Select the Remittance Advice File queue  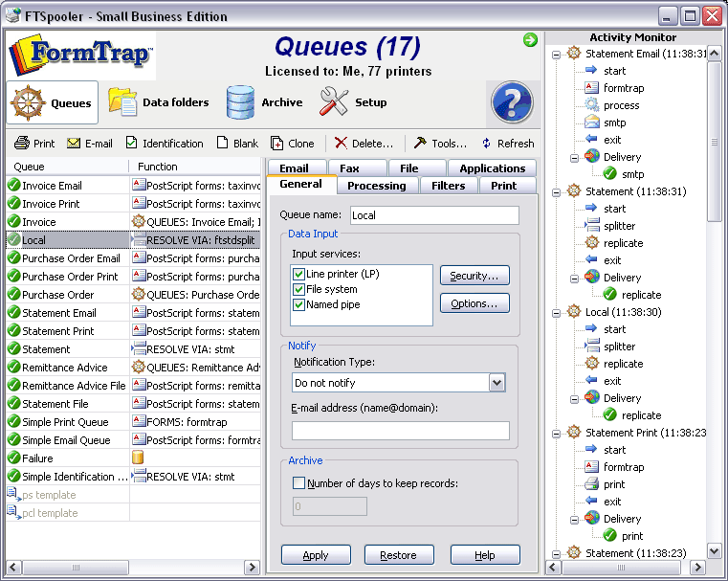coord(133,385)
